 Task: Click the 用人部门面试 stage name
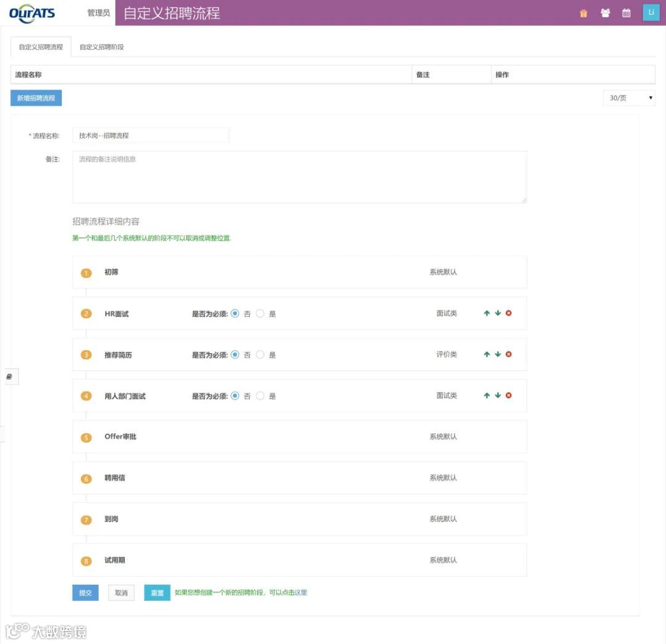point(125,396)
